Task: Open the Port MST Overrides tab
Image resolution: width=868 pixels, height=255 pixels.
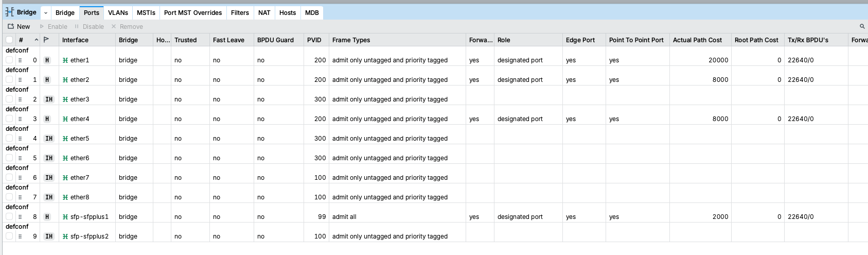Action: pyautogui.click(x=193, y=13)
